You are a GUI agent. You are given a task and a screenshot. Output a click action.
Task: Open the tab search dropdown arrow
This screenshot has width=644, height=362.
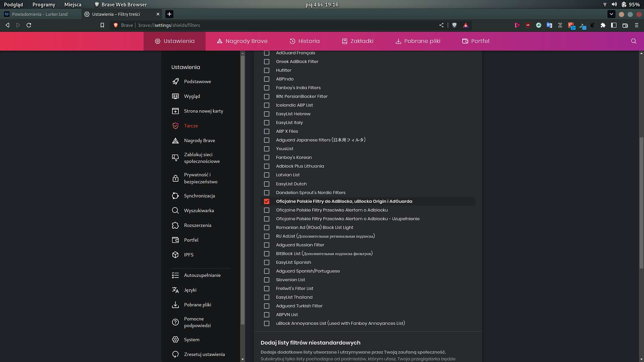(x=611, y=14)
